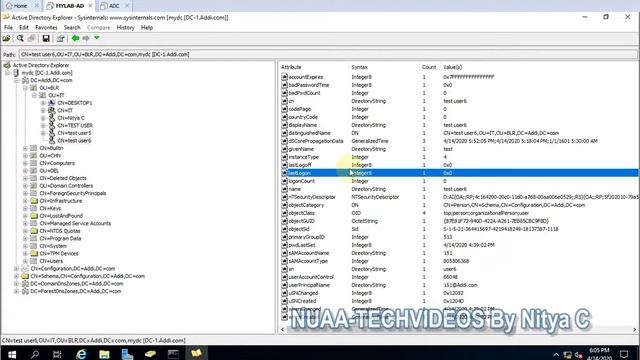Viewport: 640px width, 360px height.
Task: Open the File menu
Action: (8, 27)
